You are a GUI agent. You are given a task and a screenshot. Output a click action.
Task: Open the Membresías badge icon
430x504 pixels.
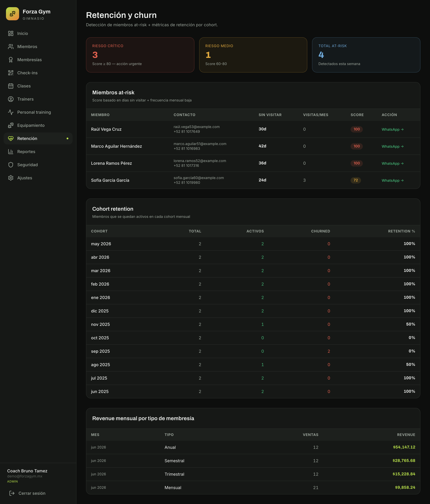(11, 60)
